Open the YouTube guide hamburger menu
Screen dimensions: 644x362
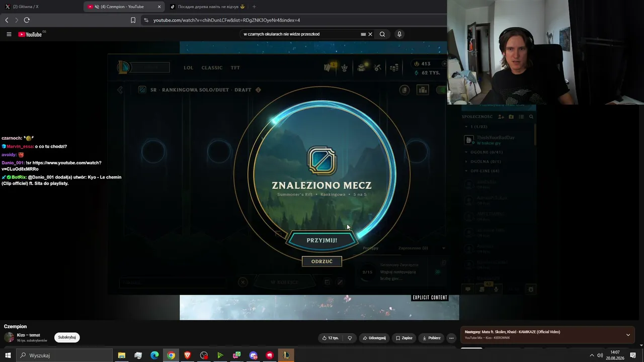click(9, 34)
